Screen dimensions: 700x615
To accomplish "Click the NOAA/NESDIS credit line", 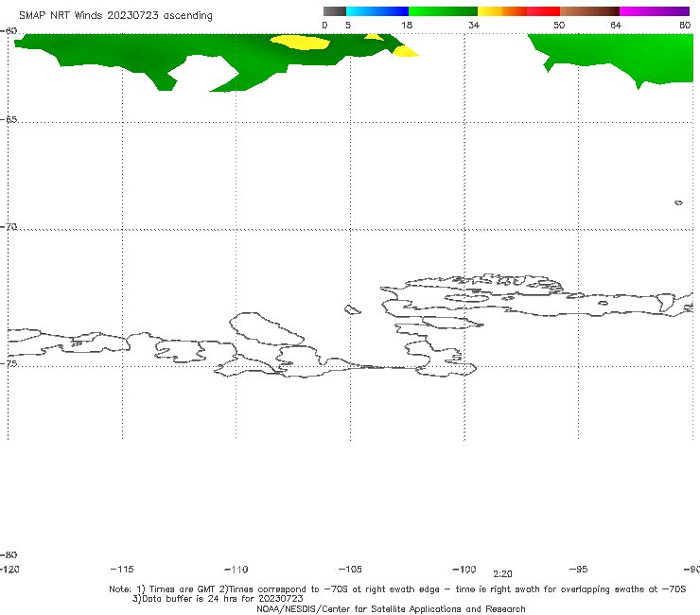I will (x=391, y=608).
